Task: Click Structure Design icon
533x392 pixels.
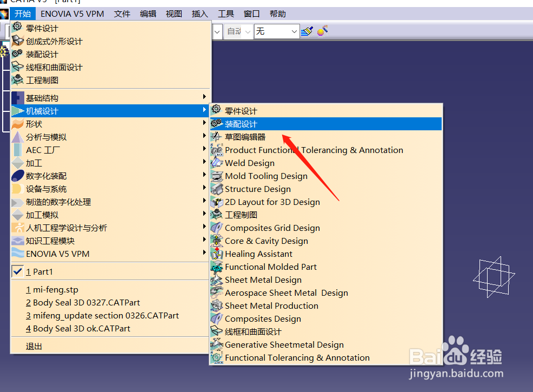Action: click(x=217, y=189)
